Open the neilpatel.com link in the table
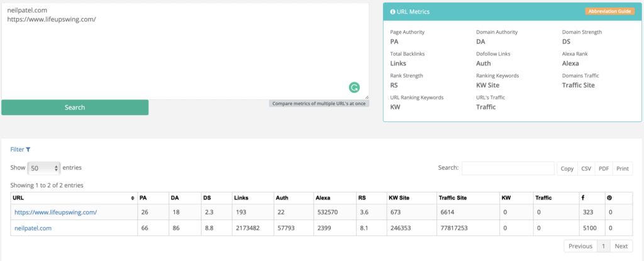644x261 pixels. pos(33,228)
